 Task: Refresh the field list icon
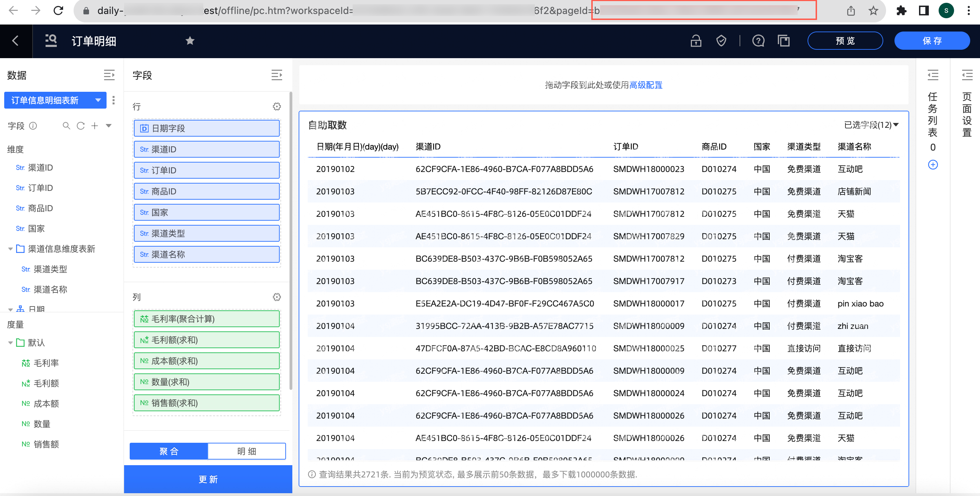coord(81,126)
